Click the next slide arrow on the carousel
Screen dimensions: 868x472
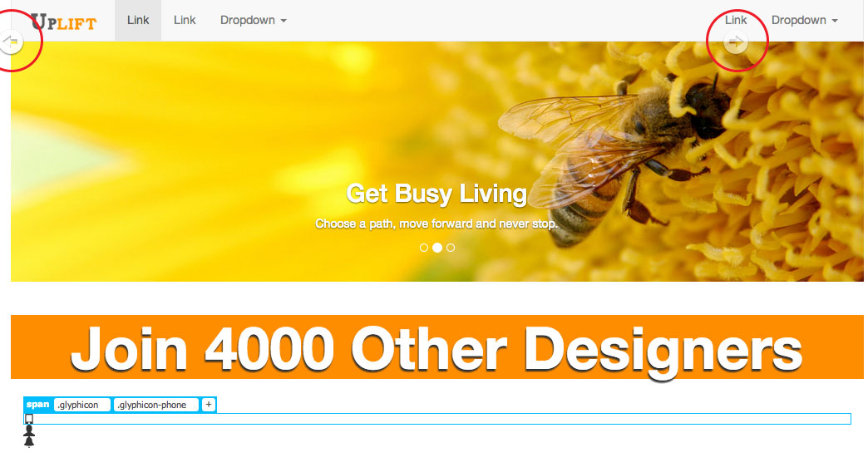736,42
